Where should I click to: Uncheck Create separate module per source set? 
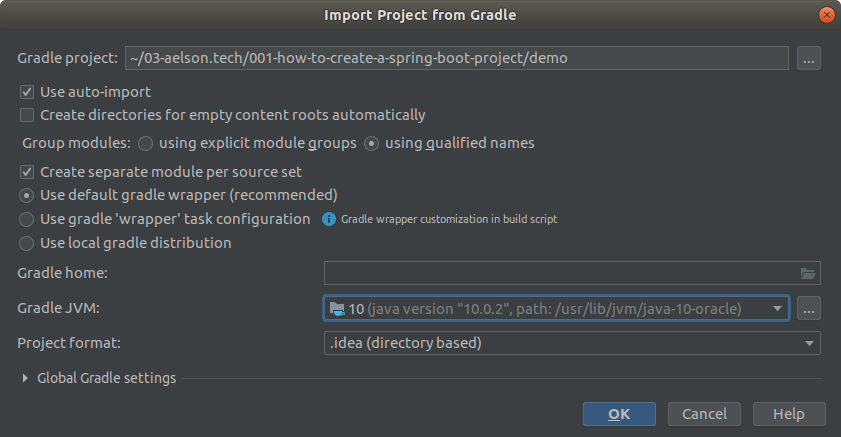[x=28, y=171]
